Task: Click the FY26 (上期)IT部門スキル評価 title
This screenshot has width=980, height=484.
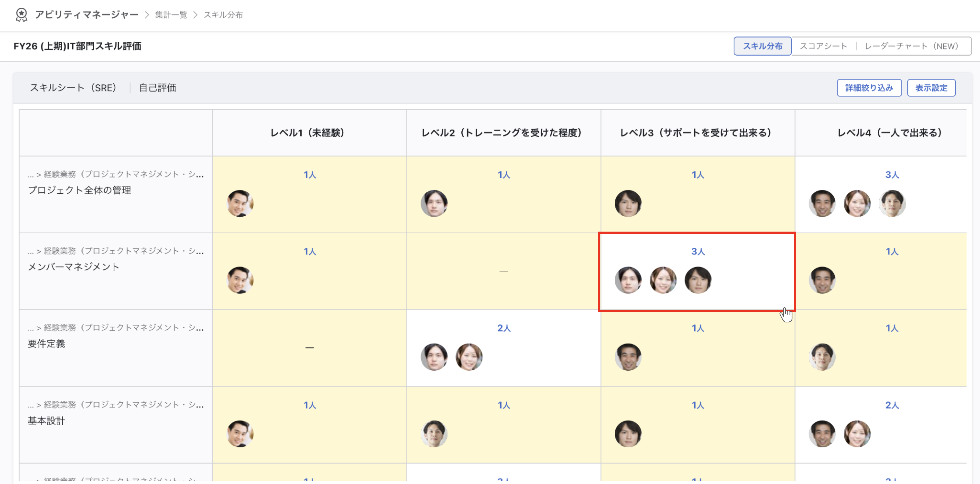Action: pos(77,46)
